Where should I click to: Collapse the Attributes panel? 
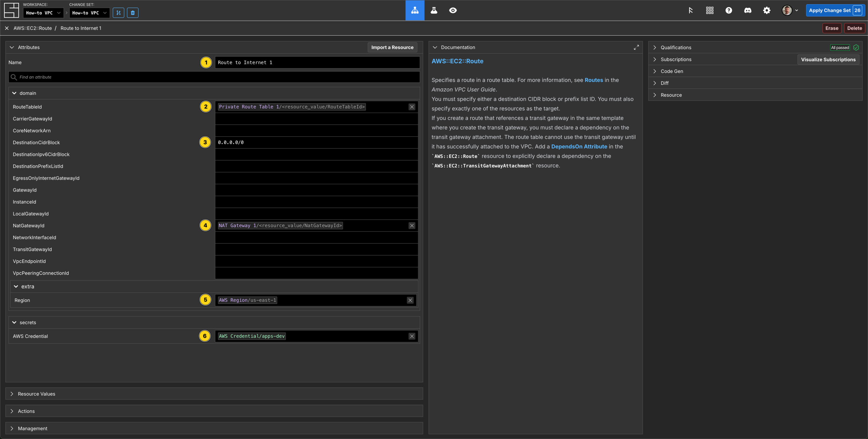coord(12,48)
